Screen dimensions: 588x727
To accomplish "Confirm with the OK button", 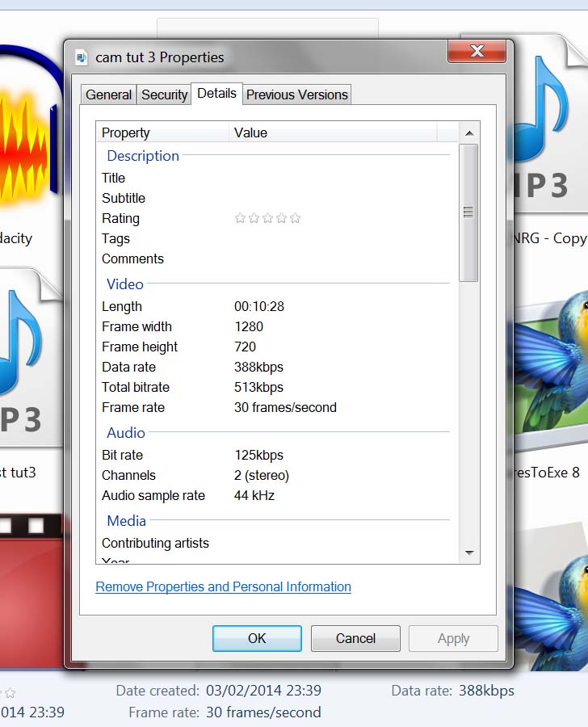I will point(257,638).
